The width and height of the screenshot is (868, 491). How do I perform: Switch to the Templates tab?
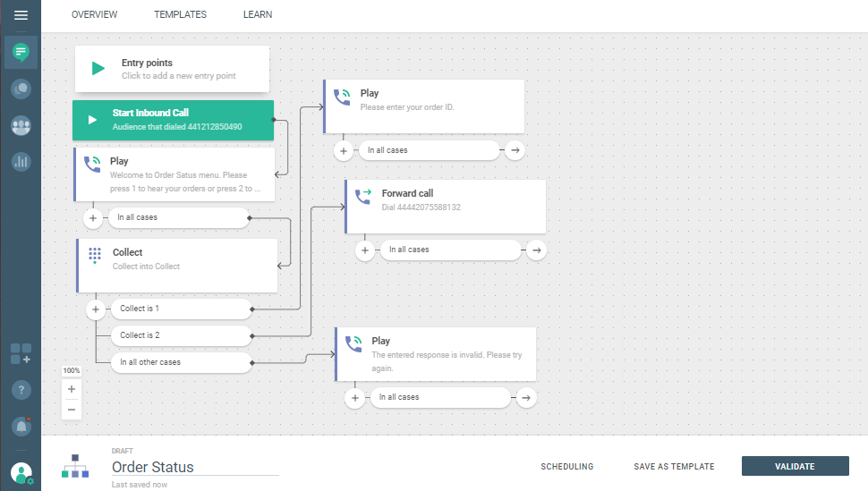point(180,15)
